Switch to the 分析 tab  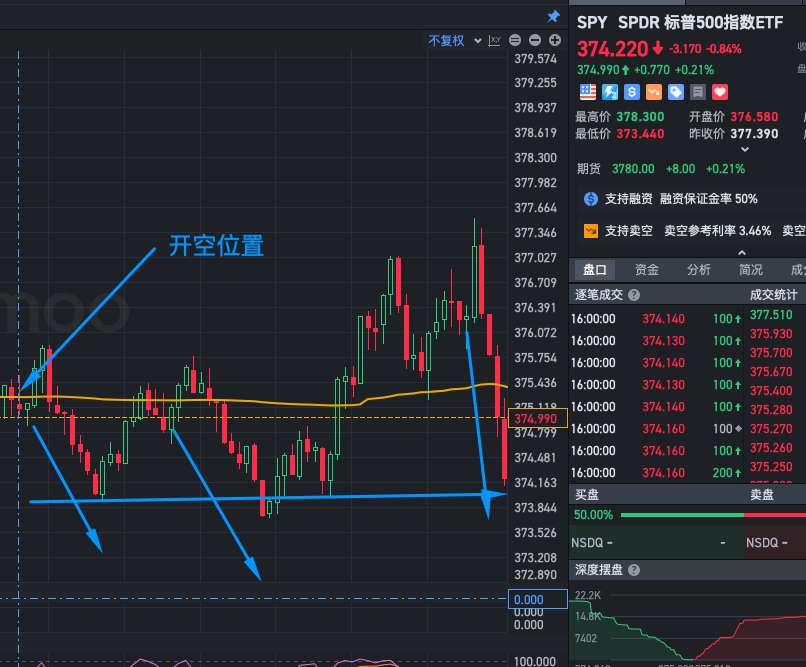699,269
